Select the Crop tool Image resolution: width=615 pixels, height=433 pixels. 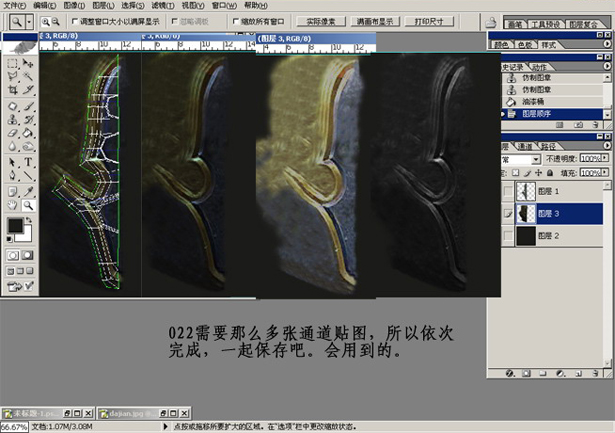11,90
